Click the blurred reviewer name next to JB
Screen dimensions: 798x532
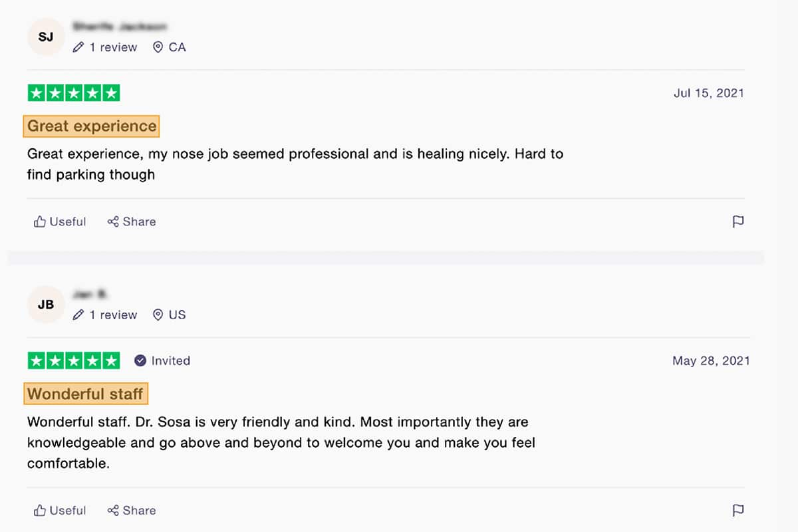tap(91, 295)
